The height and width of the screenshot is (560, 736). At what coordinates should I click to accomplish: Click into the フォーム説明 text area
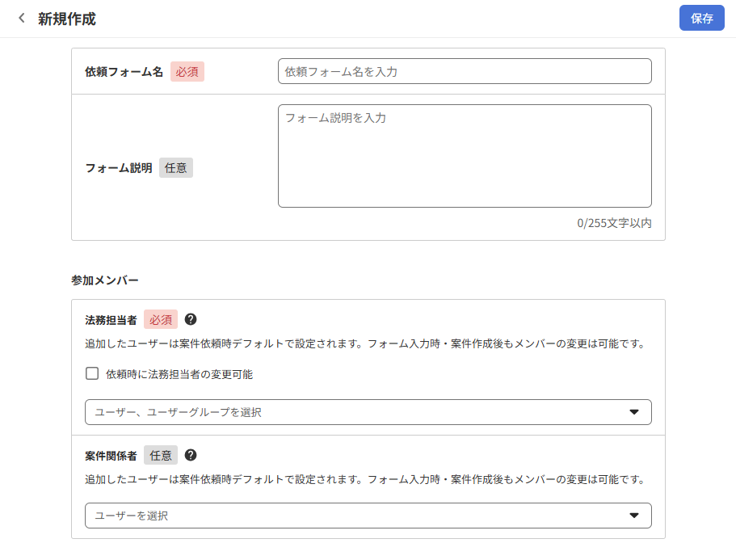coord(465,156)
